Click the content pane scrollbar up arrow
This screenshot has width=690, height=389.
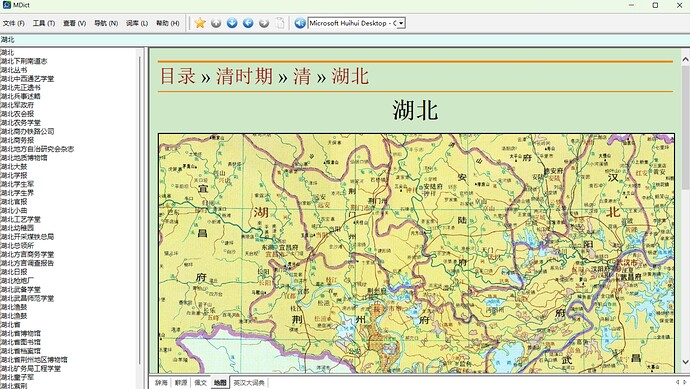(x=685, y=59)
